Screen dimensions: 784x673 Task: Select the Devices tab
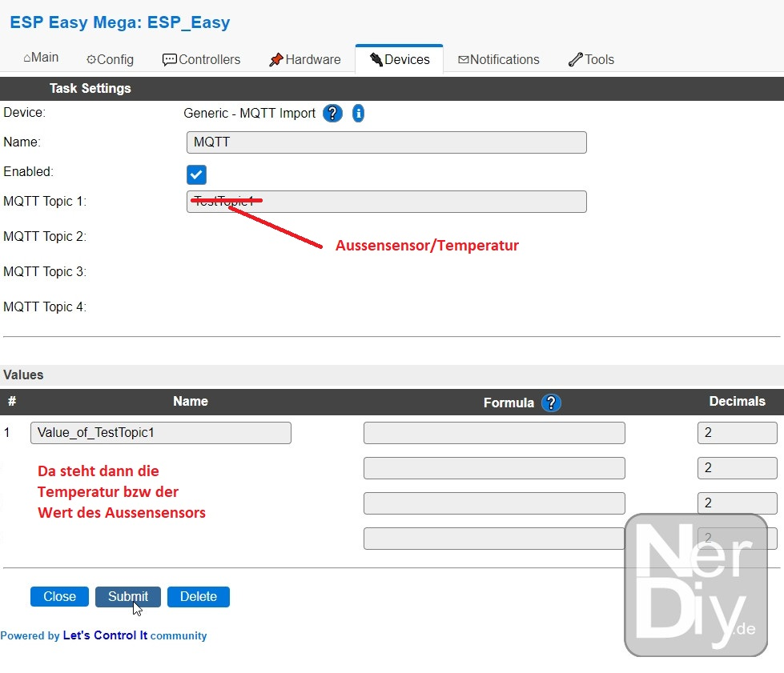pyautogui.click(x=400, y=59)
